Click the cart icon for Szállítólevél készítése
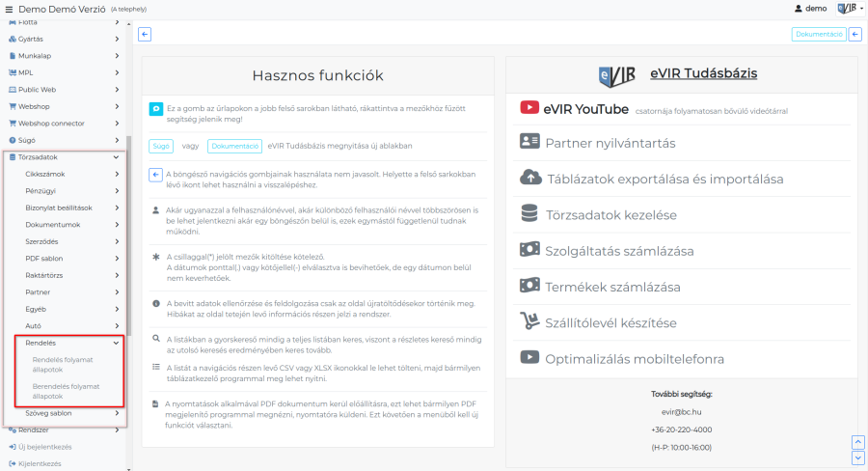Viewport: 868px width, 471px height. point(529,321)
